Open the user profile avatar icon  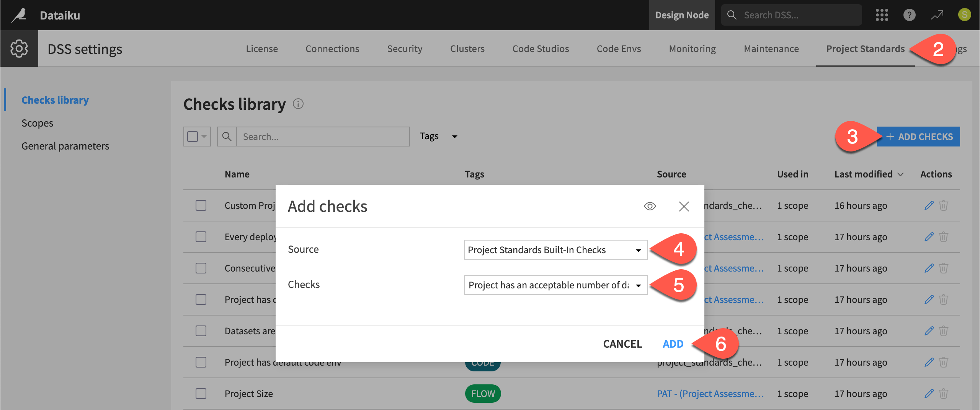(x=965, y=15)
